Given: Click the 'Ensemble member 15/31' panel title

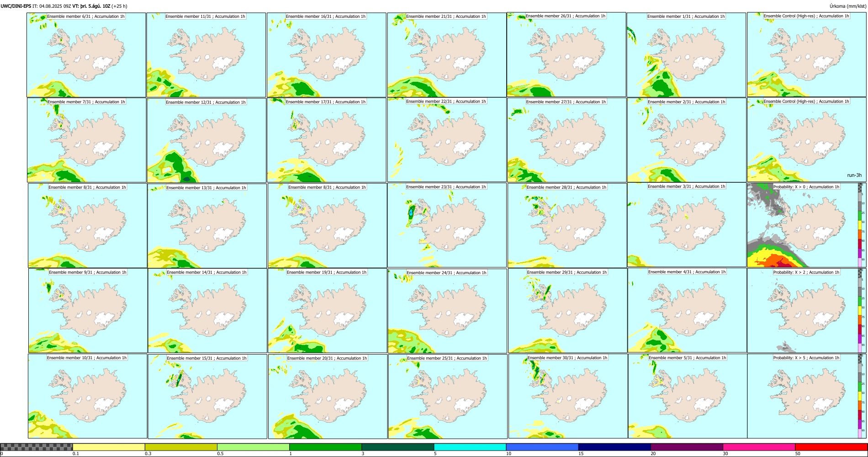Looking at the screenshot, I should click(x=187, y=358).
